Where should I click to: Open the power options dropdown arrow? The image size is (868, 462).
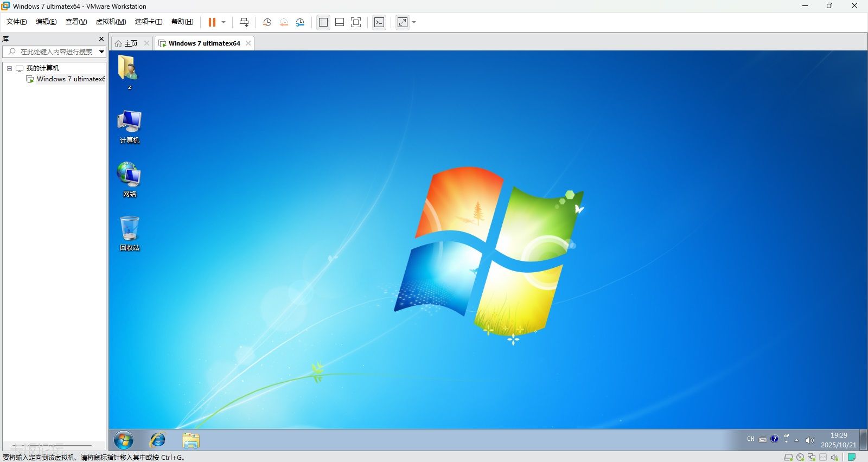(224, 22)
